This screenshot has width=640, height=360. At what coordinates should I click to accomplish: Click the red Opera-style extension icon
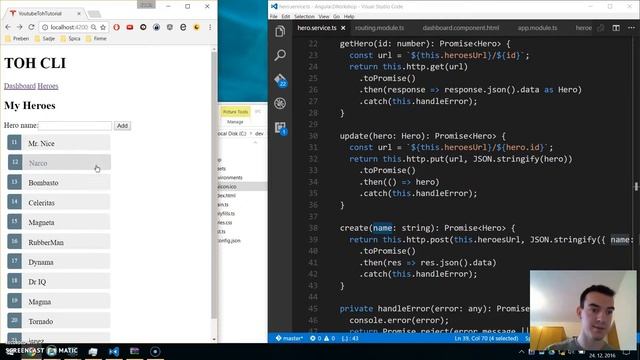116,27
